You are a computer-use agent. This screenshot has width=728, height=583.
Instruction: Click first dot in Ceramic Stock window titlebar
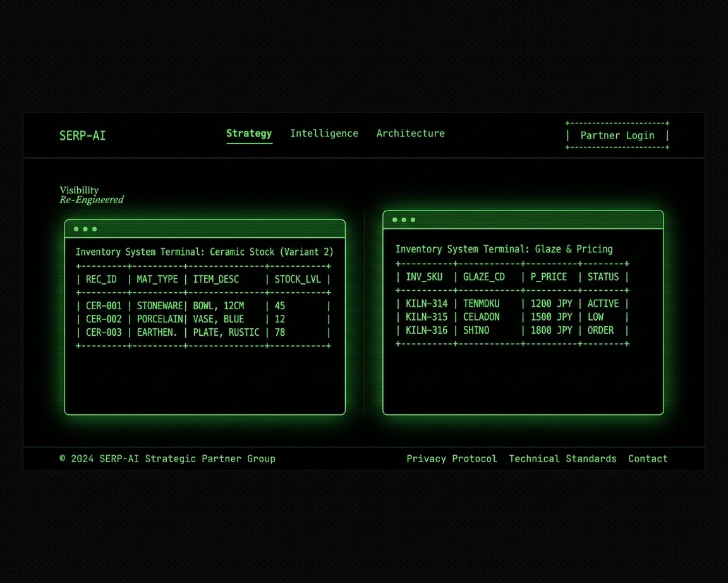76,229
